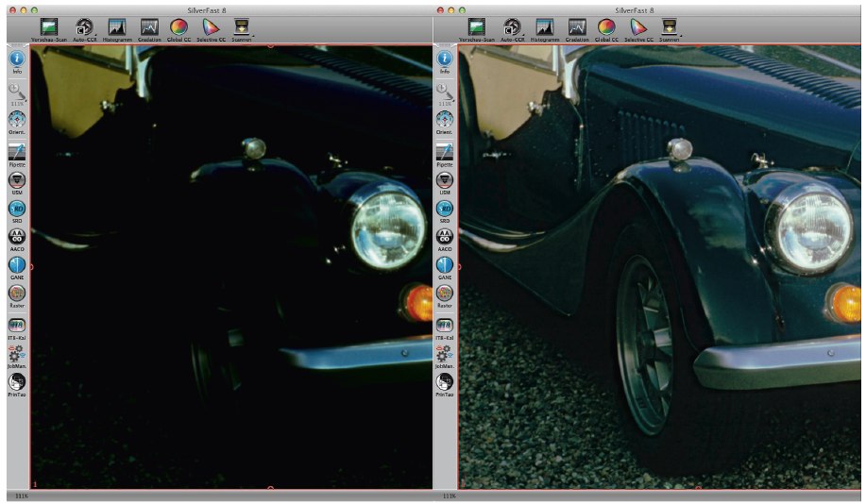The height and width of the screenshot is (504, 866).
Task: Toggle SRD dust removal in the left window
Action: (17, 208)
